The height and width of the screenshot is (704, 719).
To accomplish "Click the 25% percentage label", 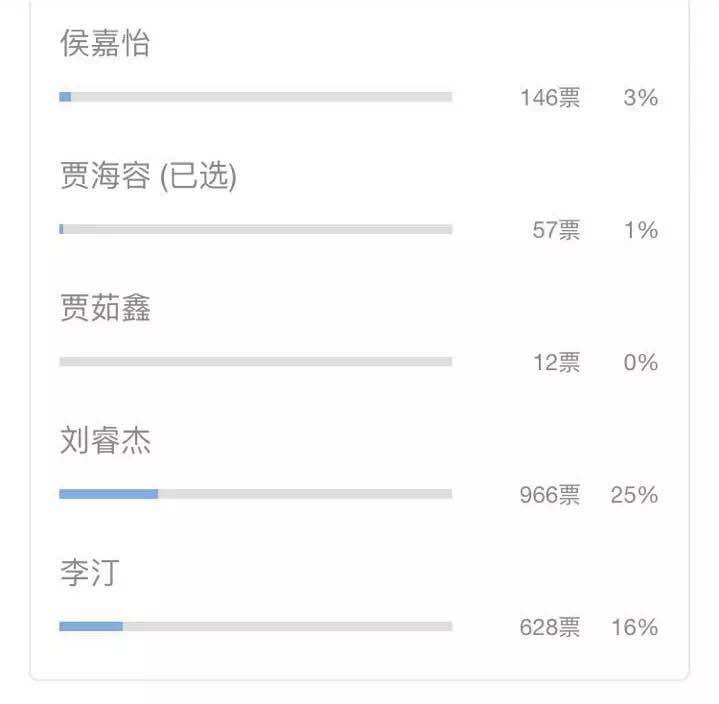I will click(634, 495).
